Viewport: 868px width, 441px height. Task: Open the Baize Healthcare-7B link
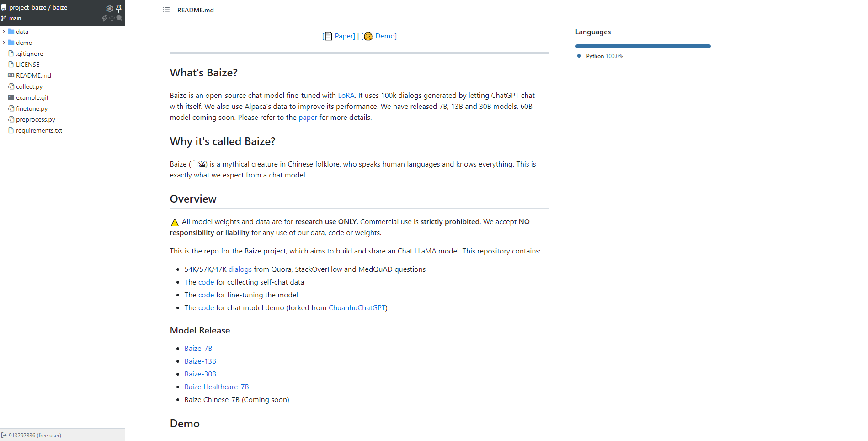click(217, 387)
